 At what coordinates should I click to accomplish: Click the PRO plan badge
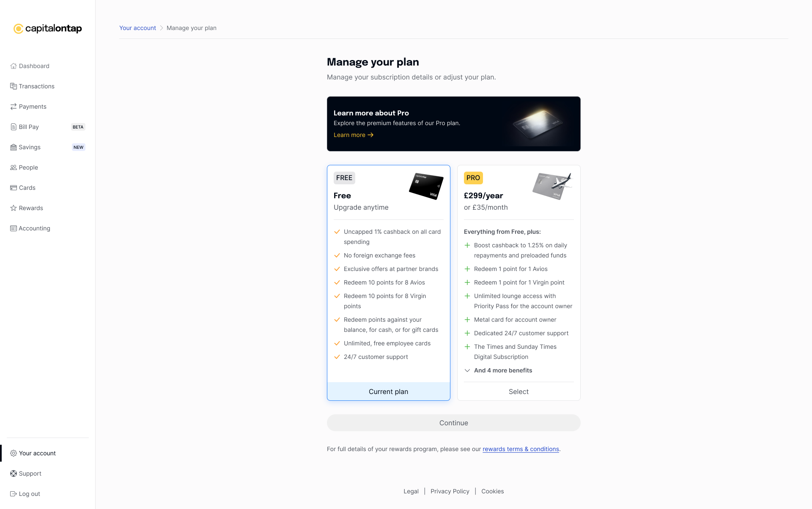point(473,178)
